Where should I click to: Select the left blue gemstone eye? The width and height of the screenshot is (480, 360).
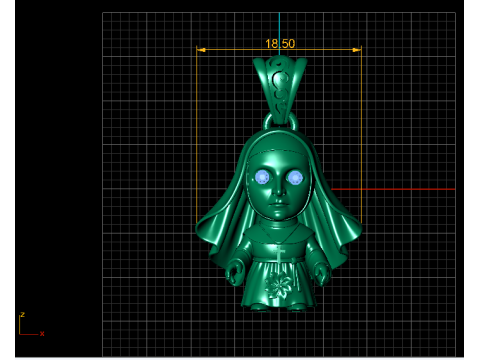pos(262,177)
